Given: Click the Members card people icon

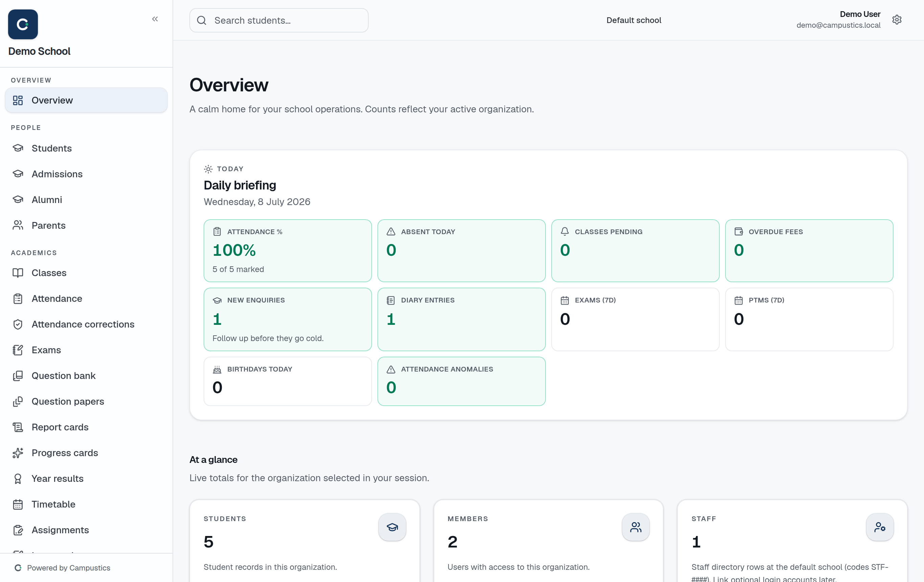Looking at the screenshot, I should [x=636, y=527].
